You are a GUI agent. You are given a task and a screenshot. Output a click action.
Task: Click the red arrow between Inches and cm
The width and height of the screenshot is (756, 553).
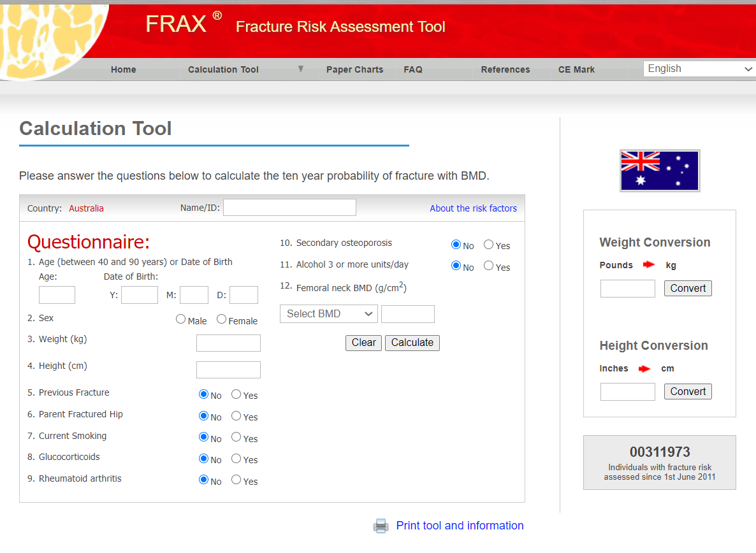tap(644, 368)
